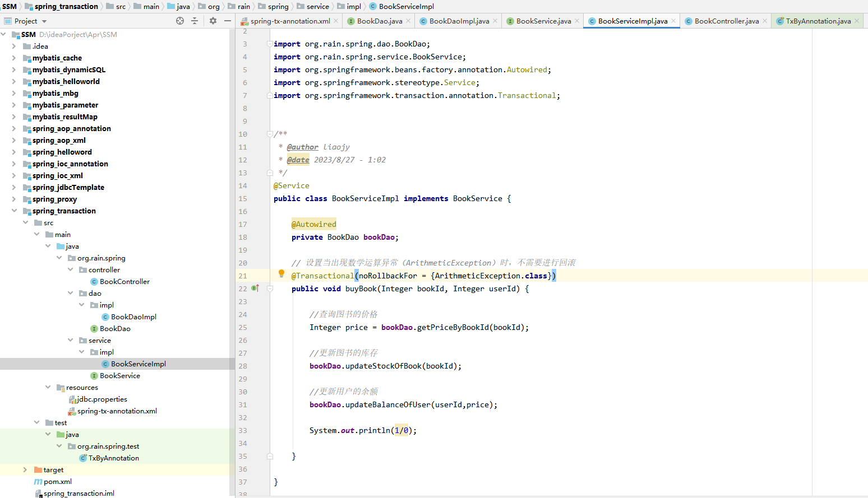Expand the spring_proxy module
The width and height of the screenshot is (868, 498).
[14, 199]
